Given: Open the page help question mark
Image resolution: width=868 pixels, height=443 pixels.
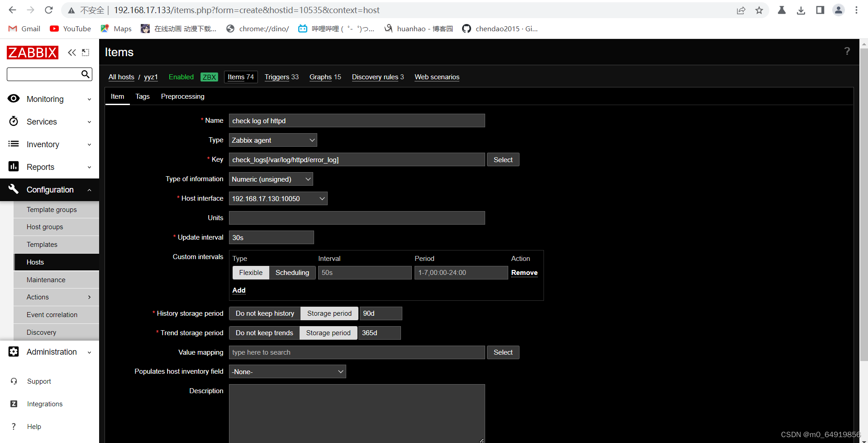Looking at the screenshot, I should pos(847,52).
